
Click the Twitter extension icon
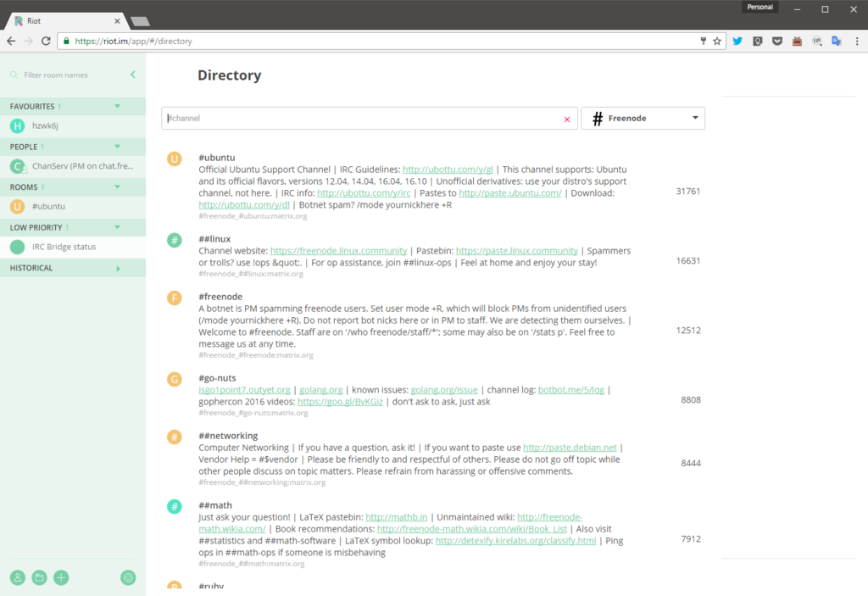click(737, 41)
